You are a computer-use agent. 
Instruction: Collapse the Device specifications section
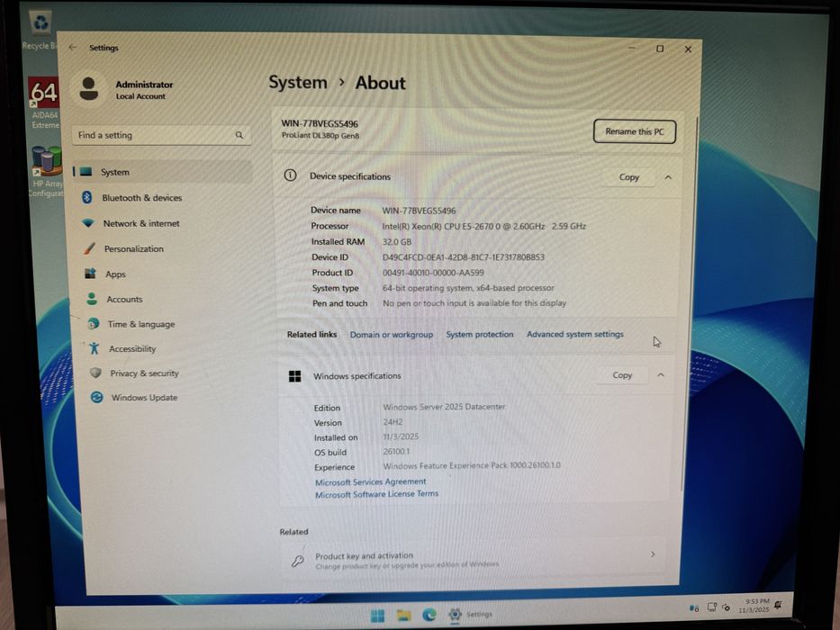tap(668, 176)
